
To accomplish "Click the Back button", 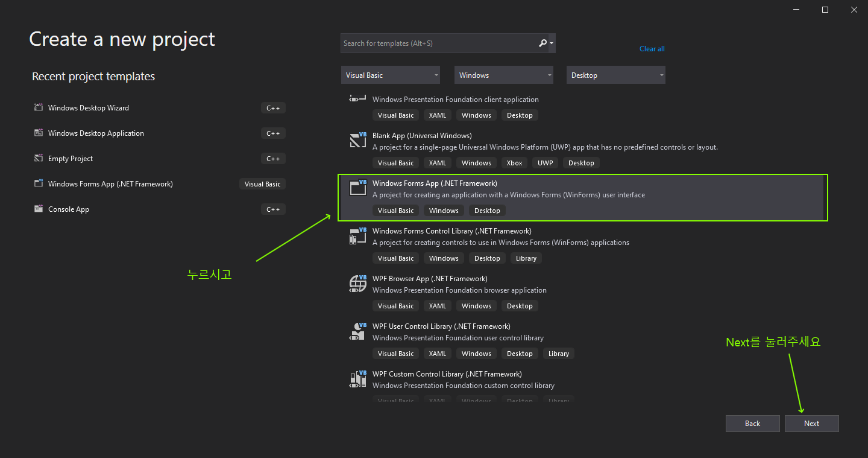I will pos(752,424).
